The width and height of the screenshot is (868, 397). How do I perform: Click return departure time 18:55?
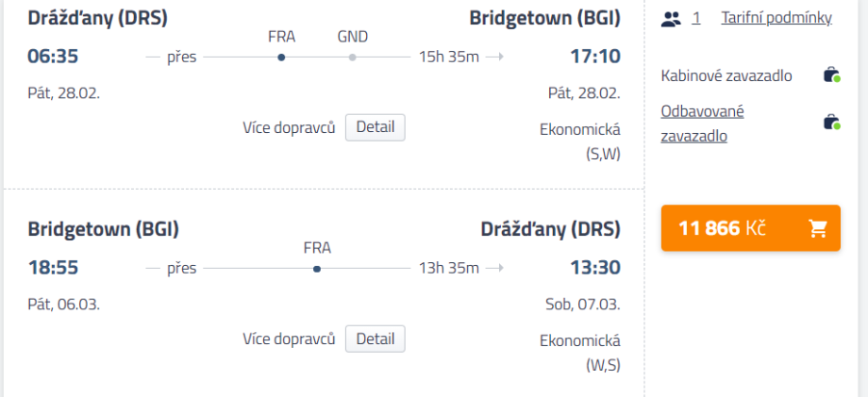coord(53,268)
